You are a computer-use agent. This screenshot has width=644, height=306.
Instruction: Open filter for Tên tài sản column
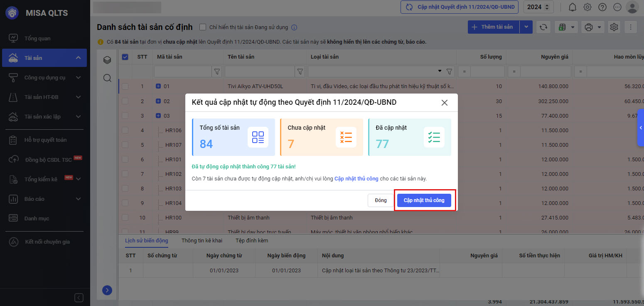300,72
